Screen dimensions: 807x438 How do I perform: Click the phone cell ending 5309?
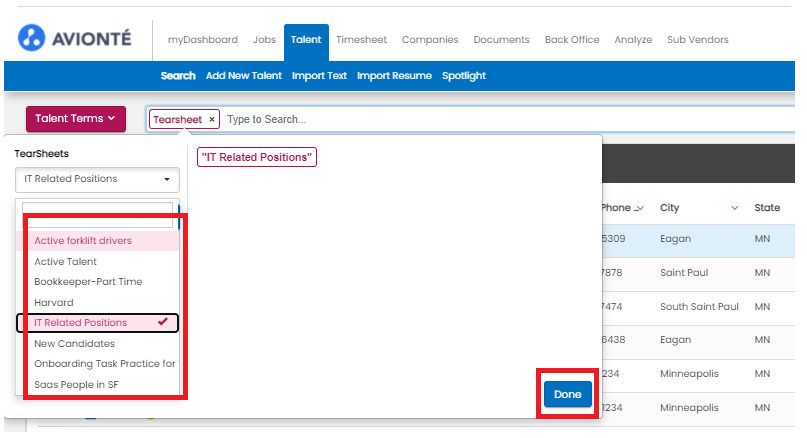click(613, 239)
